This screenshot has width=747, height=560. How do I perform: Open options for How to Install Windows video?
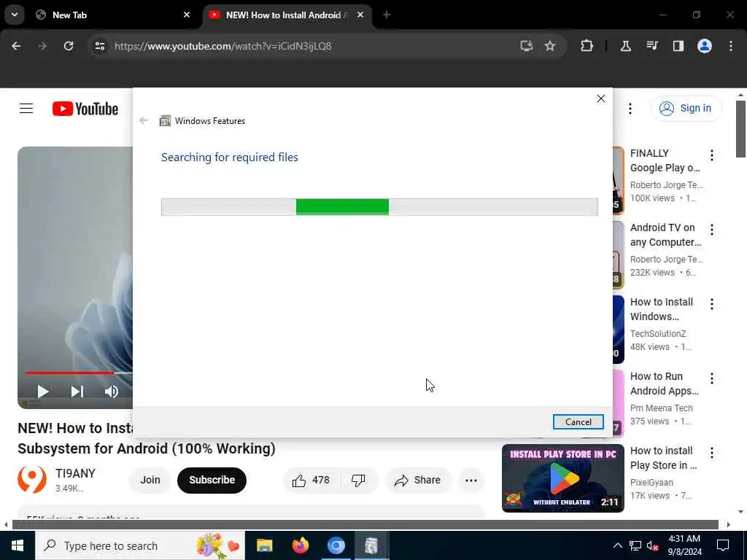(x=712, y=304)
